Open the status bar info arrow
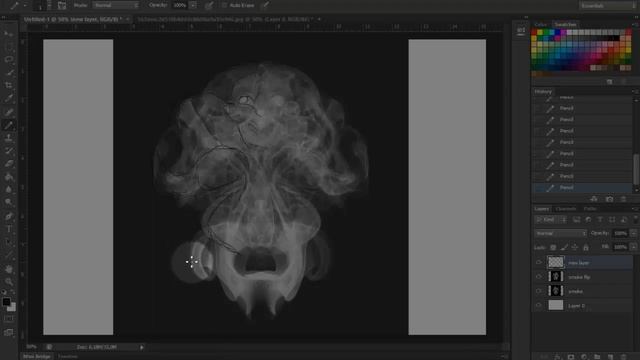 [142, 347]
